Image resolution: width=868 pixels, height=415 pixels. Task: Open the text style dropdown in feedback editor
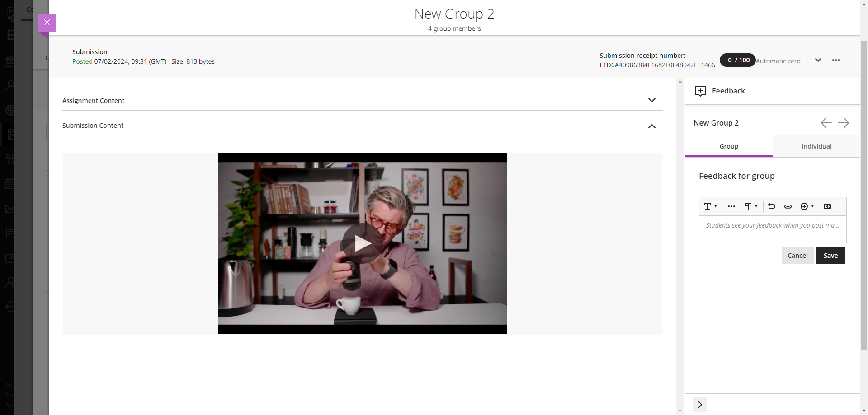[709, 206]
